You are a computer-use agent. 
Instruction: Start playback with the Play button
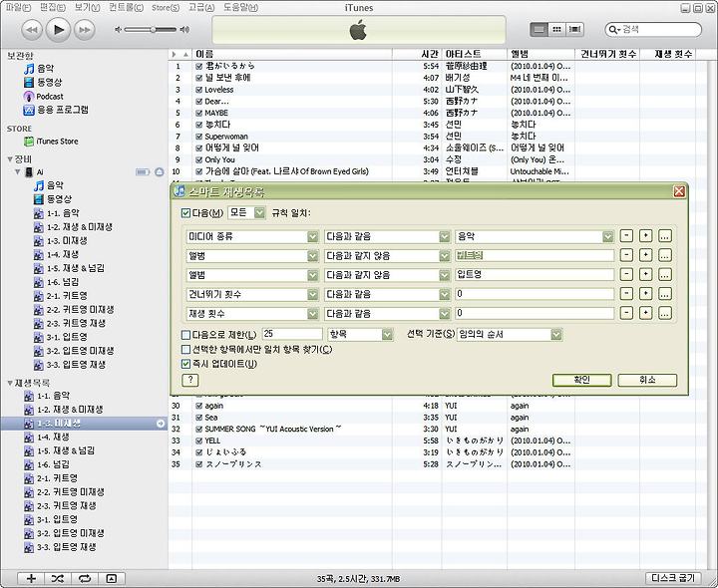[58, 30]
